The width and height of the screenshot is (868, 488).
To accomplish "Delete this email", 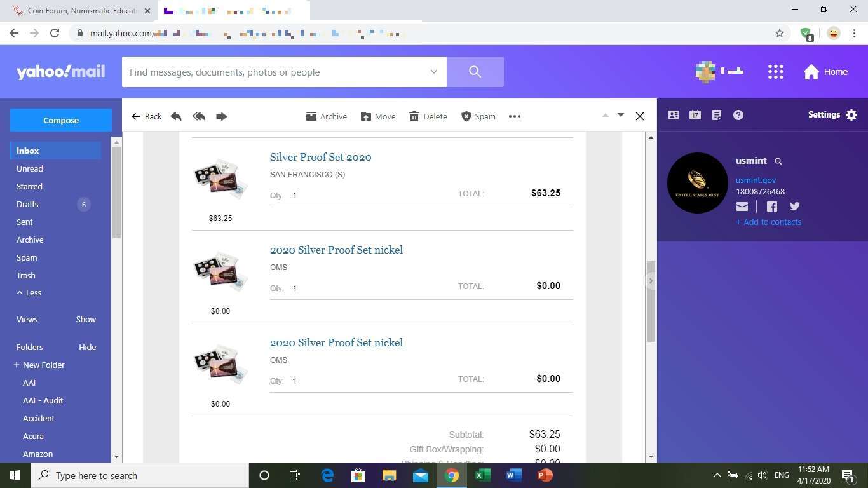I will point(428,116).
